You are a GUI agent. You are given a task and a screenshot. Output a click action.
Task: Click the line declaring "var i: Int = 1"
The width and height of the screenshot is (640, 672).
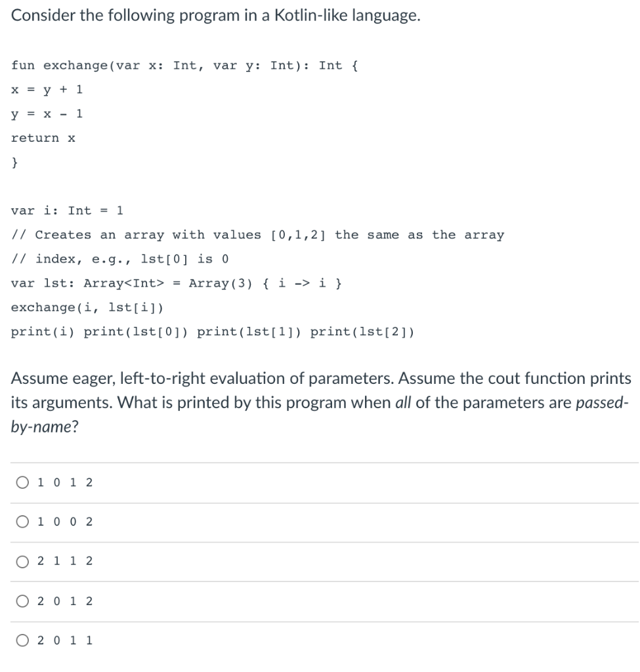coord(66,210)
